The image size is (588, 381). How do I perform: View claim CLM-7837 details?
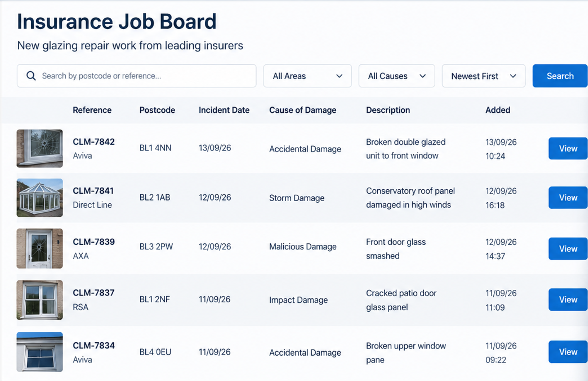tap(568, 300)
